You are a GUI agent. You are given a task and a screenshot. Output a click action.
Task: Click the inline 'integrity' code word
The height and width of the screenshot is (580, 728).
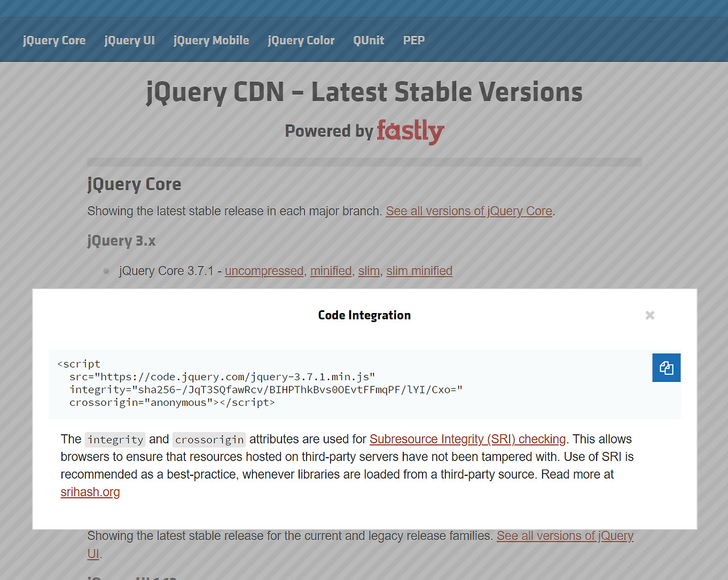click(115, 439)
